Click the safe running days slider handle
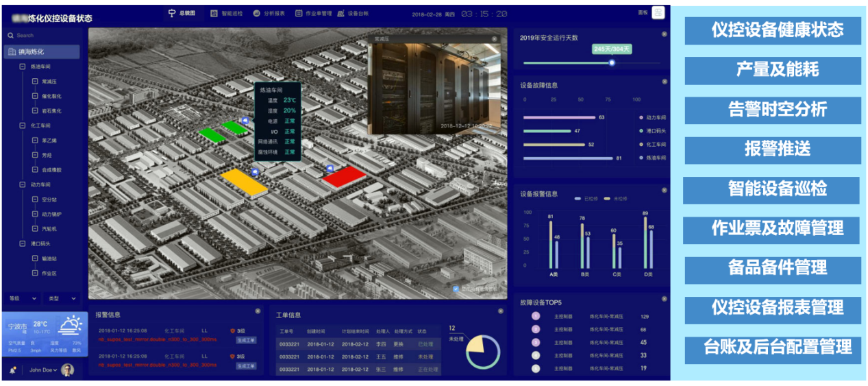868x386 pixels. [612, 62]
